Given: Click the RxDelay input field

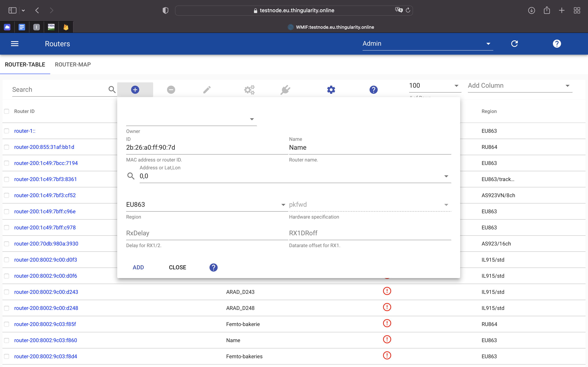Looking at the screenshot, I should (207, 233).
